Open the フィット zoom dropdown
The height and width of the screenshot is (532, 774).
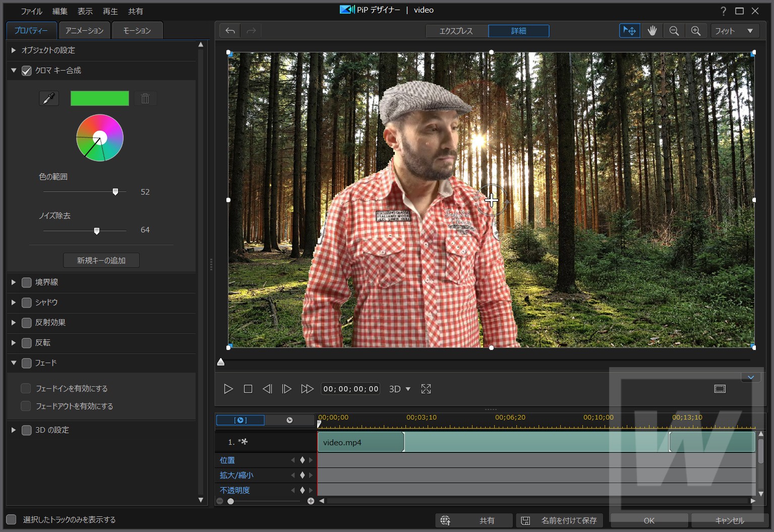(735, 31)
